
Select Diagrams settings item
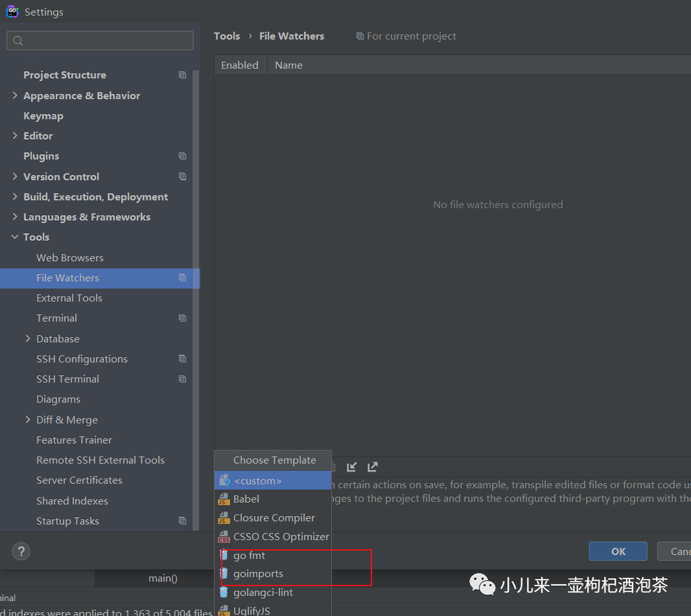pyautogui.click(x=58, y=399)
